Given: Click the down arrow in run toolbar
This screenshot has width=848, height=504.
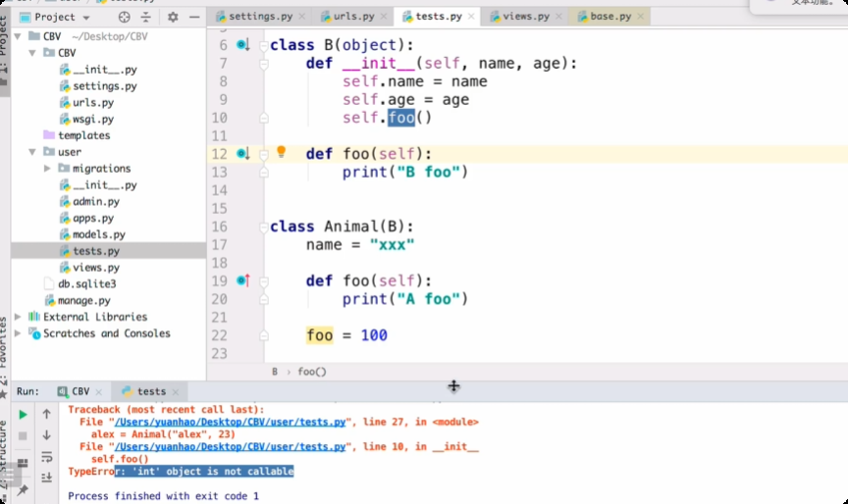Looking at the screenshot, I should [x=46, y=435].
